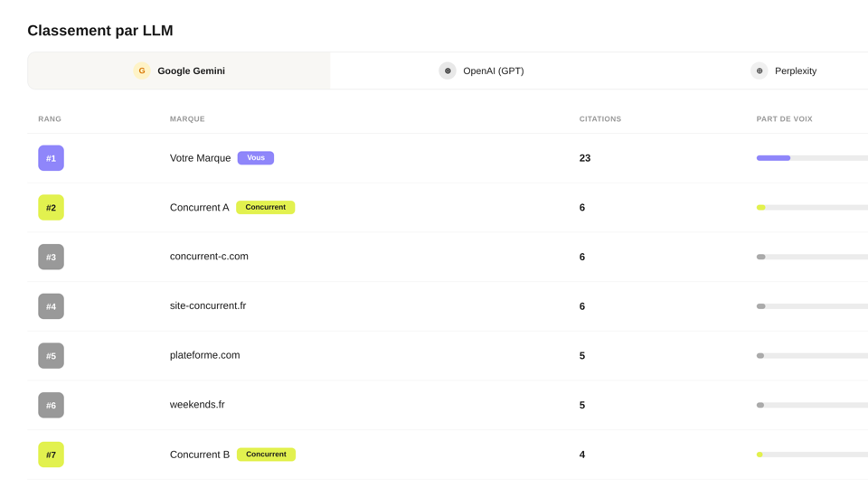Click the Perplexity tab icon

759,70
